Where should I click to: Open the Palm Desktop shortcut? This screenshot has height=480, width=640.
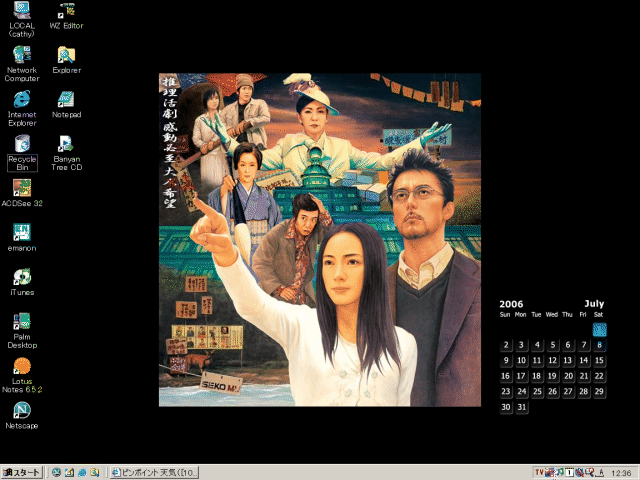pyautogui.click(x=22, y=322)
